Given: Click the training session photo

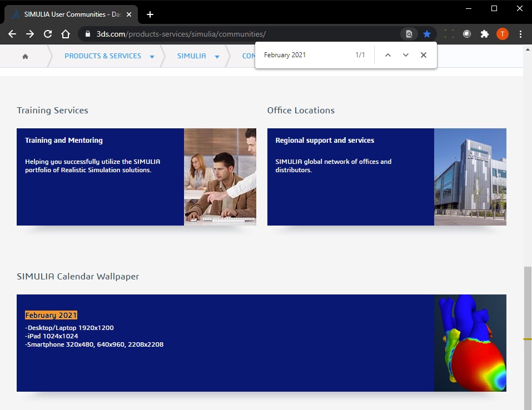Looking at the screenshot, I should [x=220, y=177].
